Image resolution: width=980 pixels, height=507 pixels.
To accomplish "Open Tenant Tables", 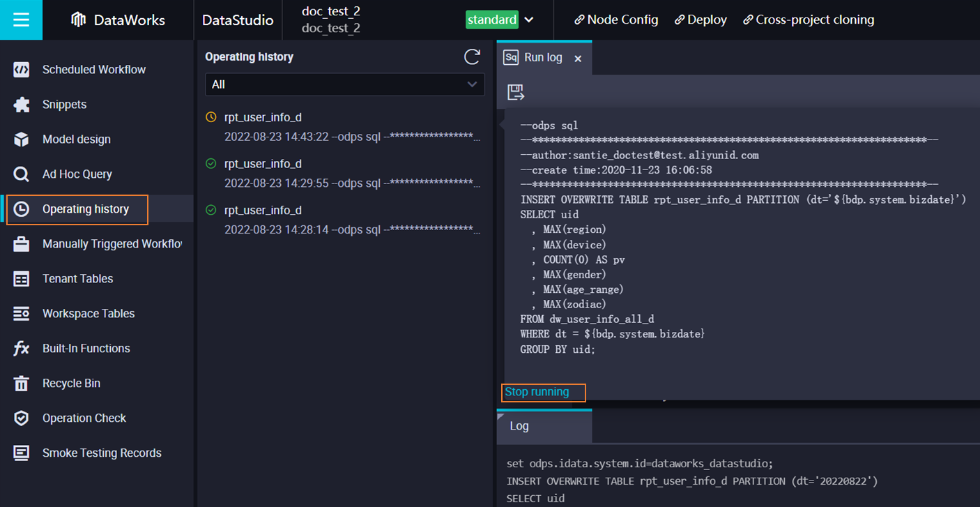I will point(77,279).
